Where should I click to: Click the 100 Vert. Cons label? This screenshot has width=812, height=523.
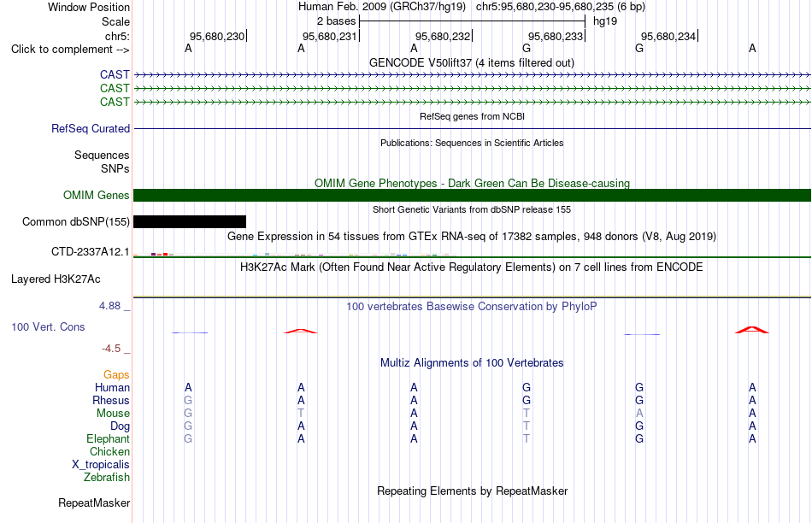[x=48, y=326]
